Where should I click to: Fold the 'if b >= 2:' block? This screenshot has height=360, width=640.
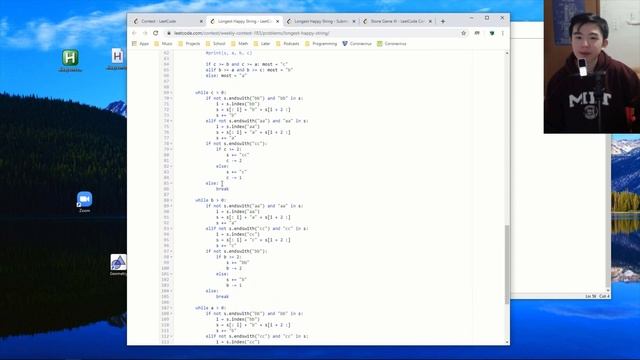[171, 257]
